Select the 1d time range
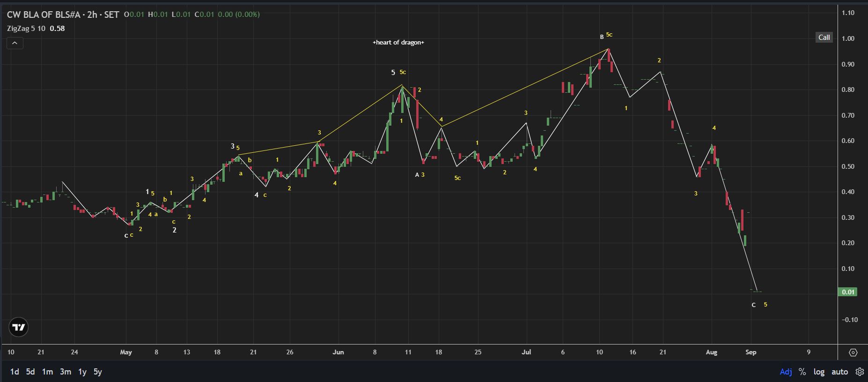 pyautogui.click(x=15, y=372)
